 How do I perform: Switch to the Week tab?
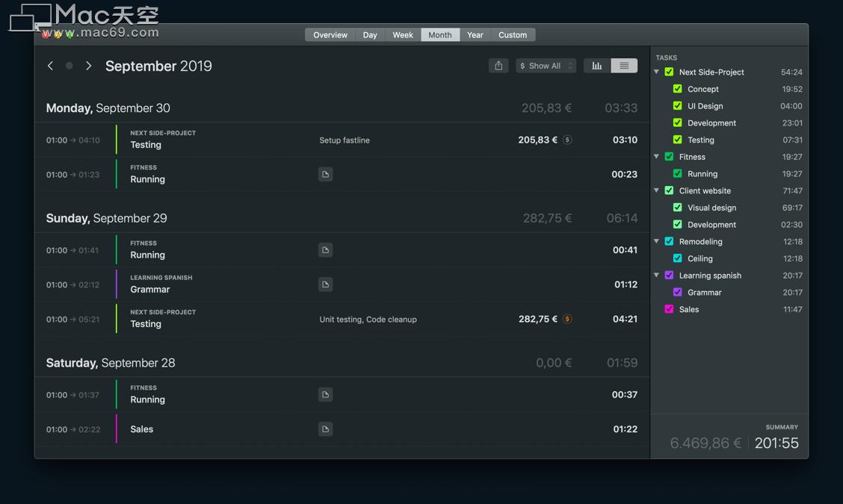[403, 35]
